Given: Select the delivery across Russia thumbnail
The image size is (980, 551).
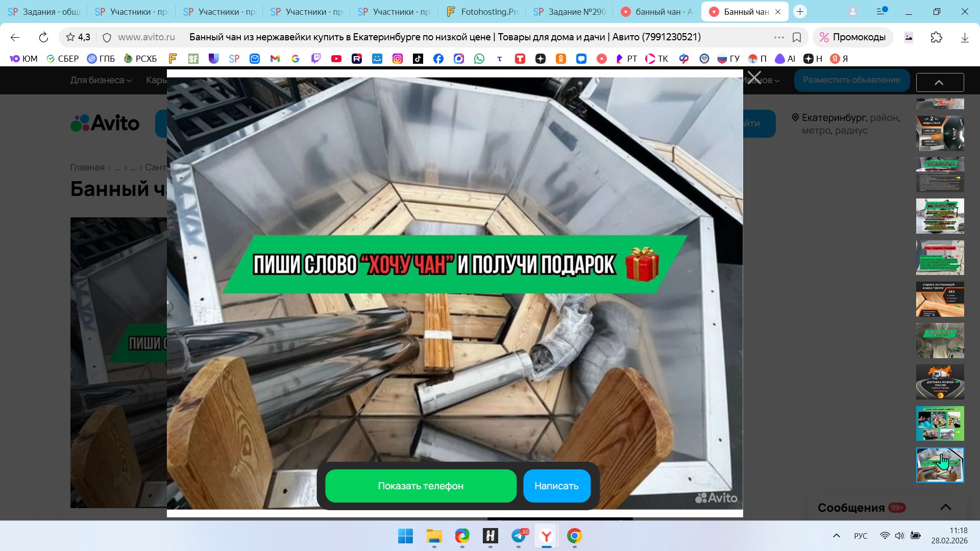Looking at the screenshot, I should click(940, 382).
